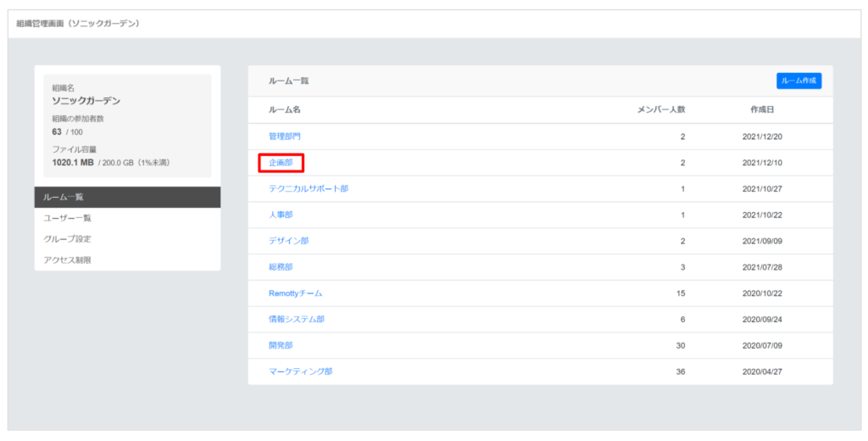868x441 pixels.
Task: Click the participant count 63 / 100
Action: pyautogui.click(x=67, y=131)
